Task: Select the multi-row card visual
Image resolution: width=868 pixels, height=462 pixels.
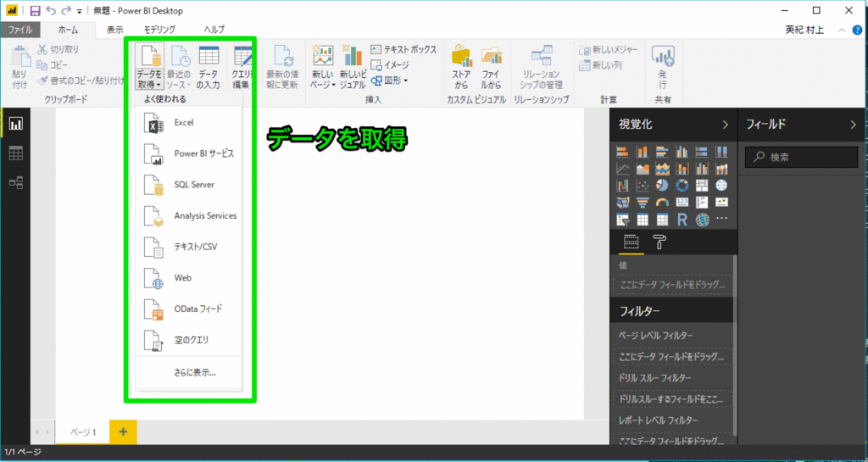Action: pyautogui.click(x=702, y=203)
